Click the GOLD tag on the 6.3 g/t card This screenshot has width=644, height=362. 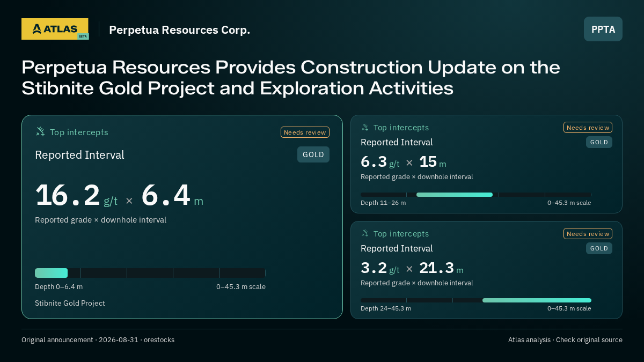[599, 142]
